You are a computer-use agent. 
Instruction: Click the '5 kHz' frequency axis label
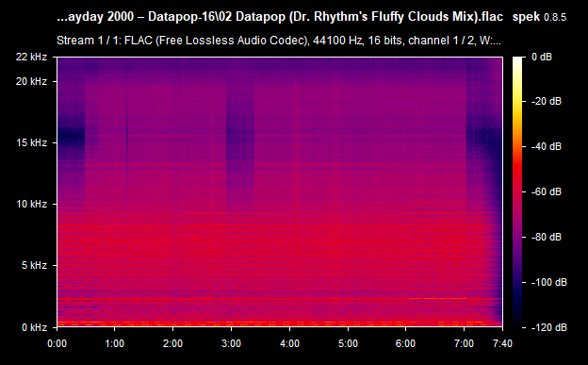pyautogui.click(x=34, y=265)
